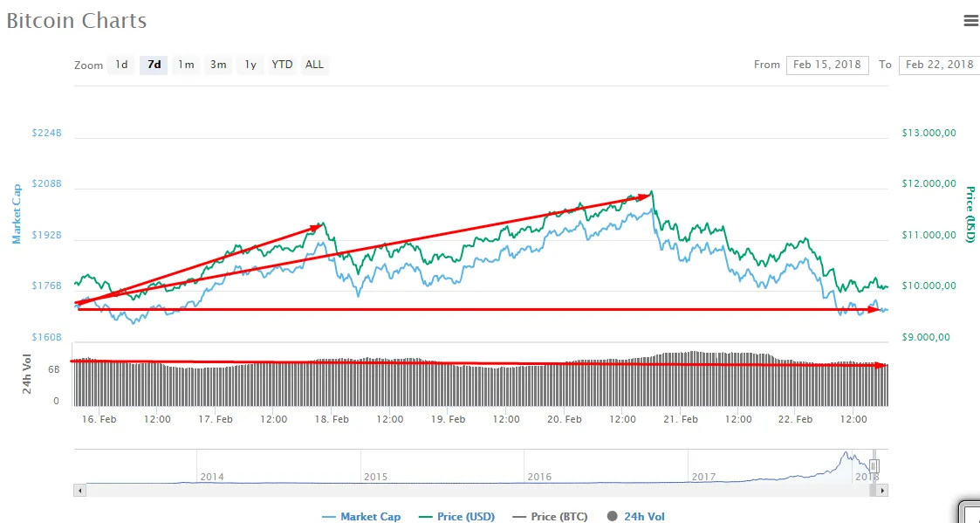Click the '$12.000,00' price axis label
This screenshot has width=980, height=523.
tap(929, 184)
